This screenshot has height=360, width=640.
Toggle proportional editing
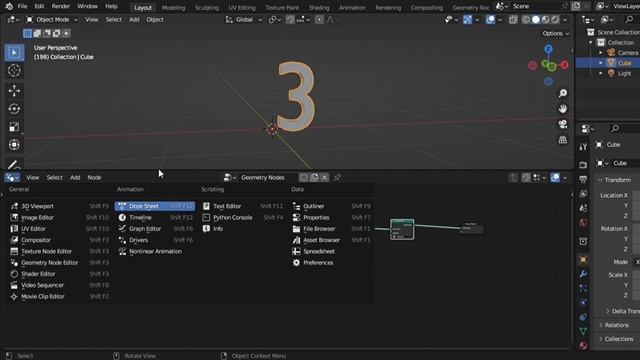pos(319,20)
